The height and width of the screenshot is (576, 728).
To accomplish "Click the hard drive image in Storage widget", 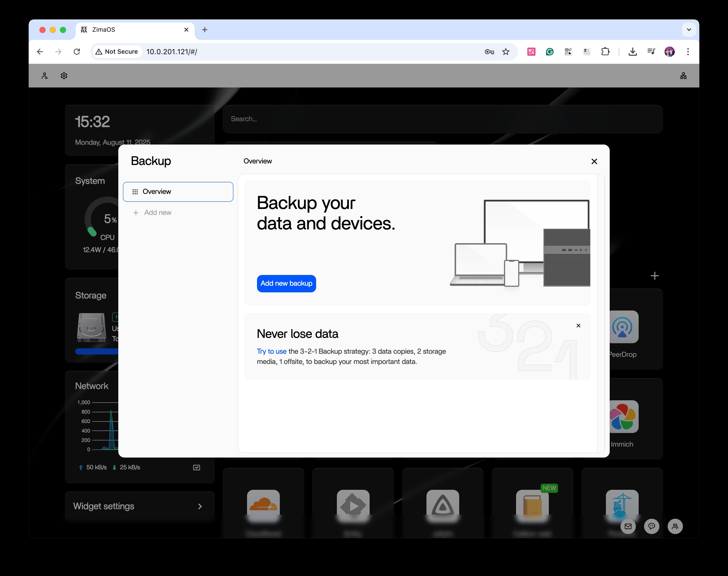I will pyautogui.click(x=91, y=327).
